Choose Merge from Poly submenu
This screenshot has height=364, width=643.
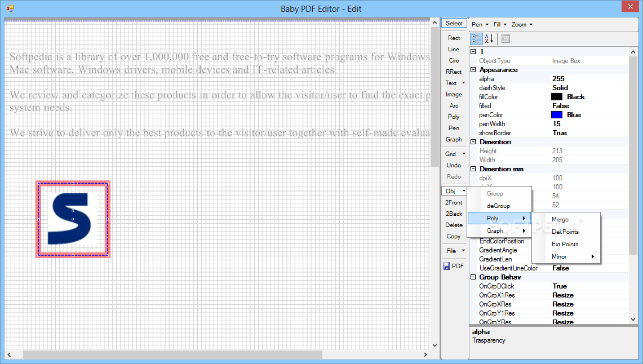[x=566, y=219]
